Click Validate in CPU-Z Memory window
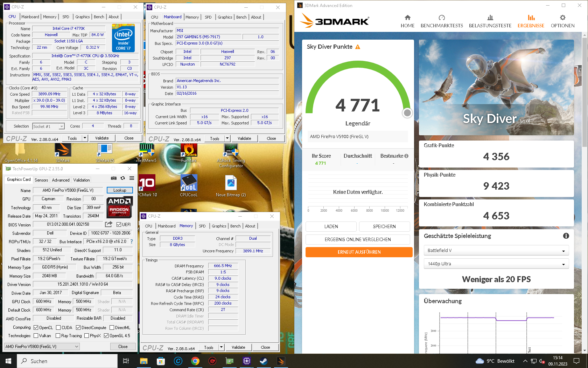The width and height of the screenshot is (588, 368). tap(238, 348)
